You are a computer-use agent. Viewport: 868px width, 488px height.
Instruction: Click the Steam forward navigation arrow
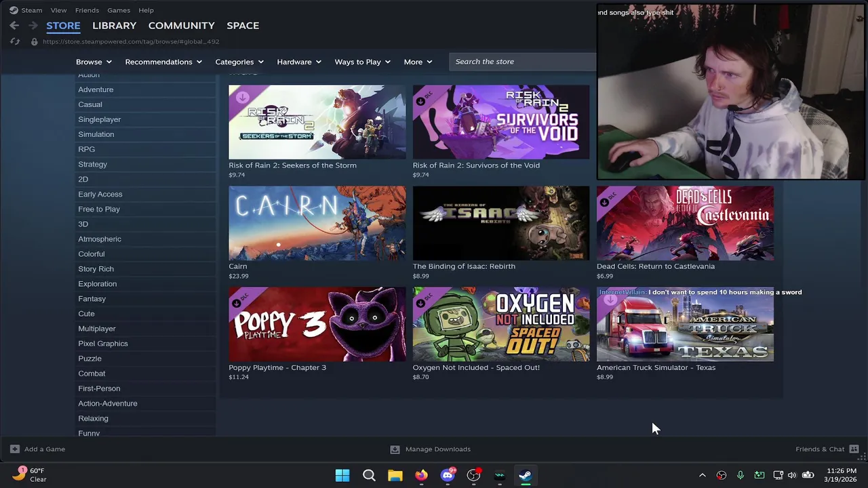[32, 25]
